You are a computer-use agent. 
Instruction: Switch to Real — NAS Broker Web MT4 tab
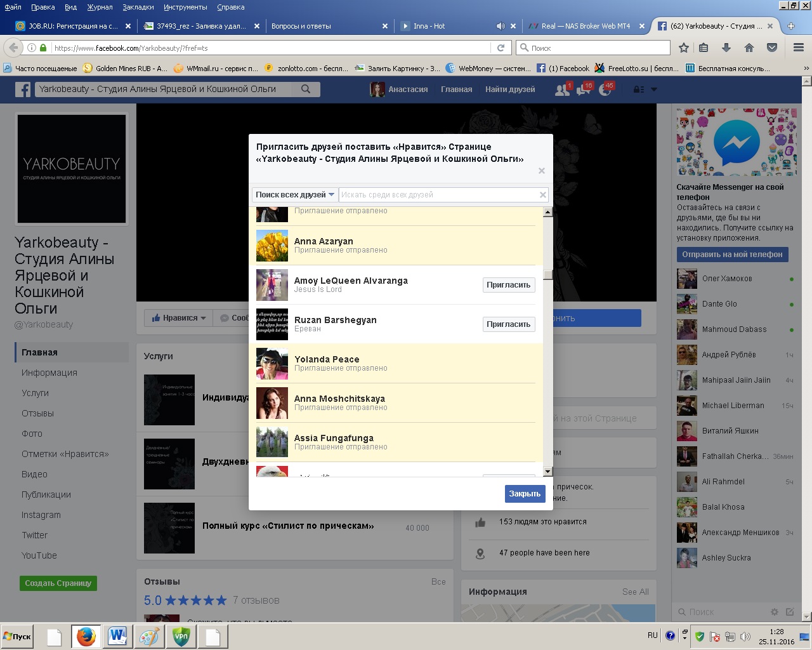586,26
